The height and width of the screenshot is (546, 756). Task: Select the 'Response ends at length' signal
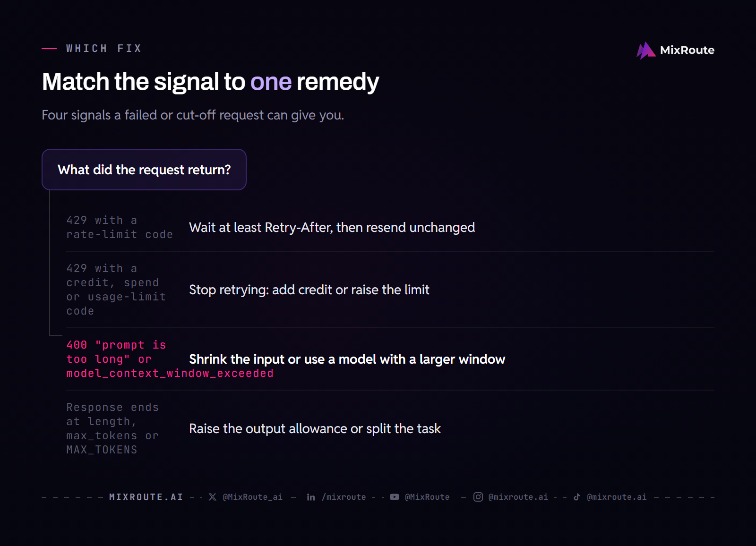click(x=112, y=428)
